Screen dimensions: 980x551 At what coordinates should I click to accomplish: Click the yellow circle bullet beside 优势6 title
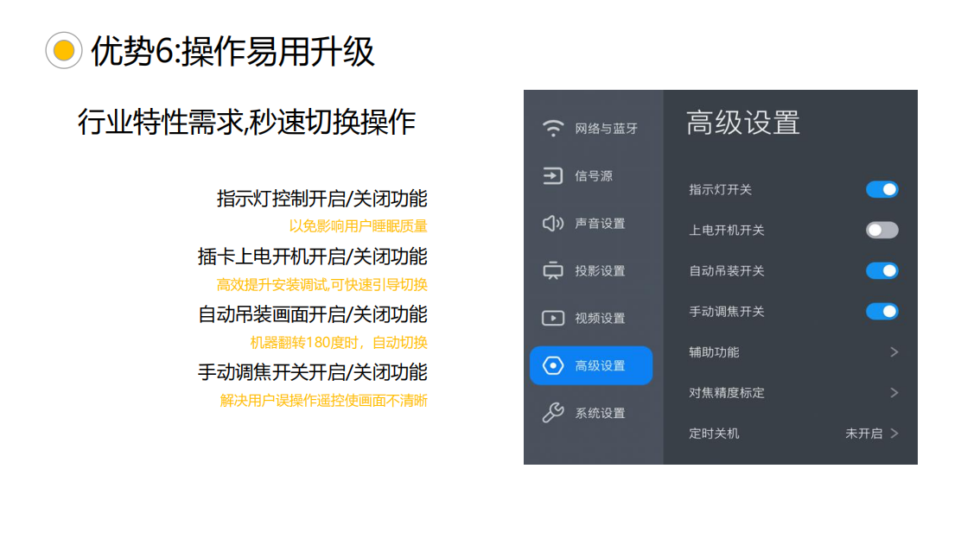click(x=64, y=50)
